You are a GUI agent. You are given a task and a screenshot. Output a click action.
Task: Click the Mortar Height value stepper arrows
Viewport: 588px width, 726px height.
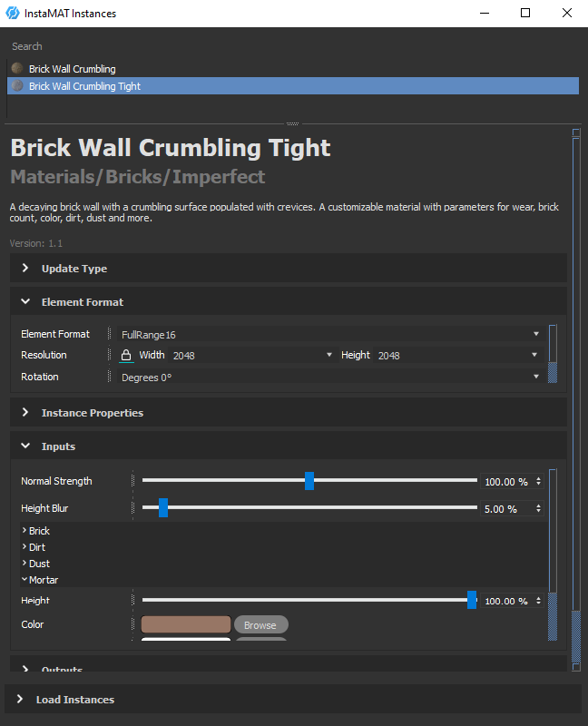point(538,601)
